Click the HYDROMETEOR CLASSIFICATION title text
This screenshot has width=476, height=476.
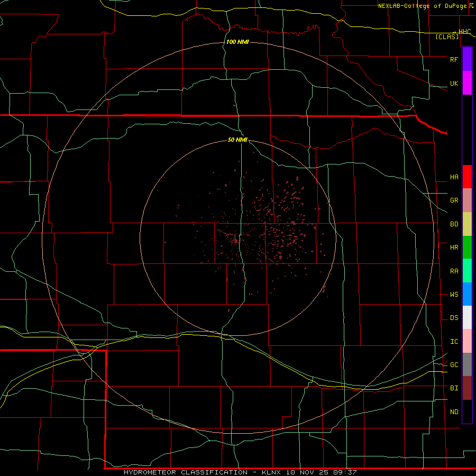click(x=186, y=472)
